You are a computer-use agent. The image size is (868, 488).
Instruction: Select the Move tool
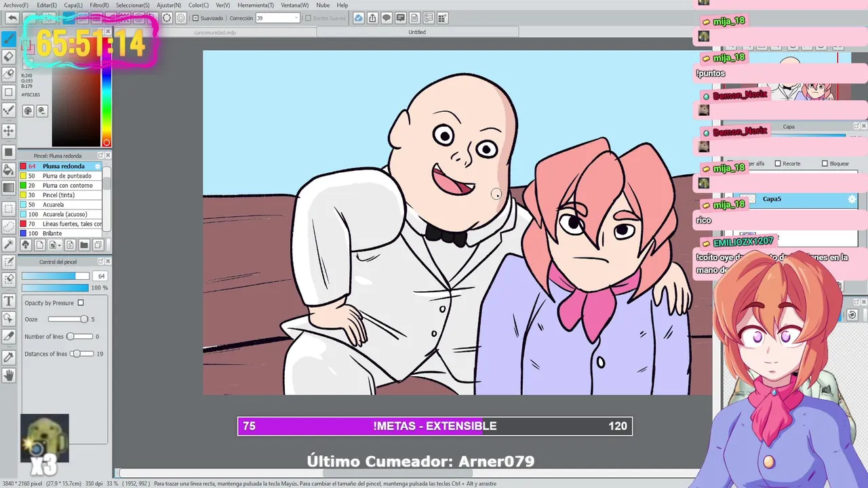(x=9, y=130)
